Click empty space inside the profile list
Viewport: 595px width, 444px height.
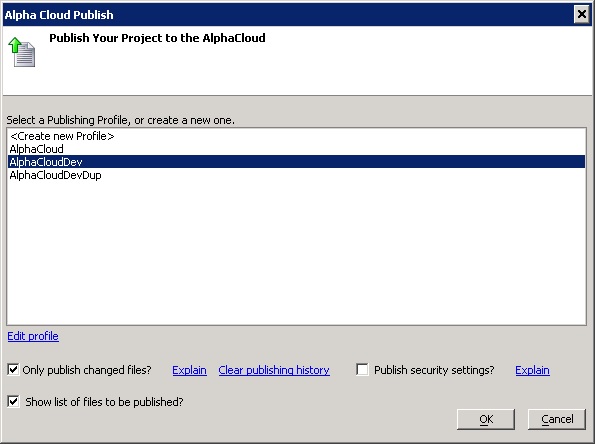(296, 254)
